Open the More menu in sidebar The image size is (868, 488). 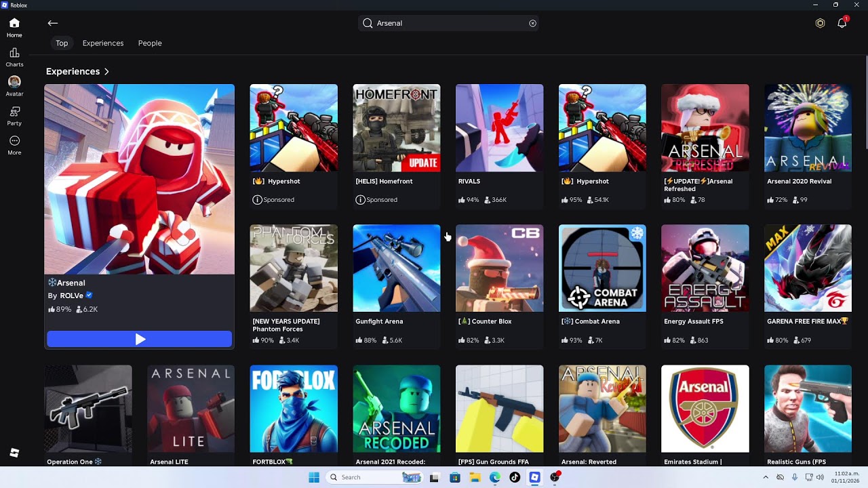tap(14, 145)
